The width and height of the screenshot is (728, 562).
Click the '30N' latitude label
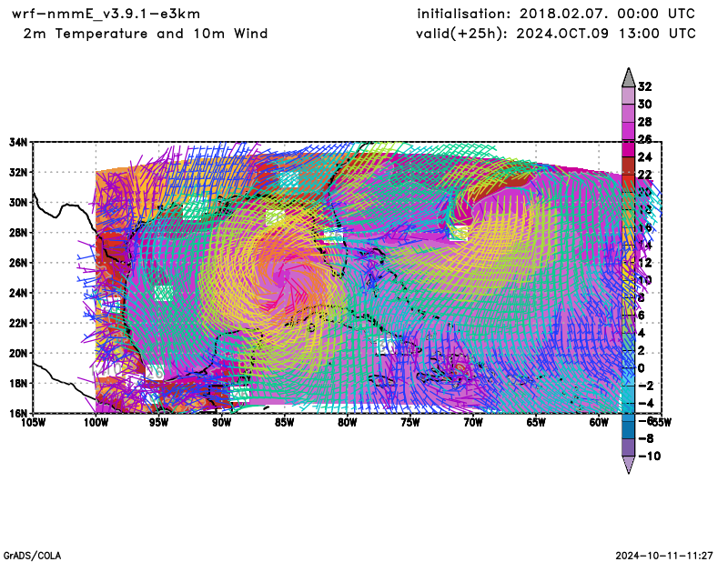(x=18, y=203)
